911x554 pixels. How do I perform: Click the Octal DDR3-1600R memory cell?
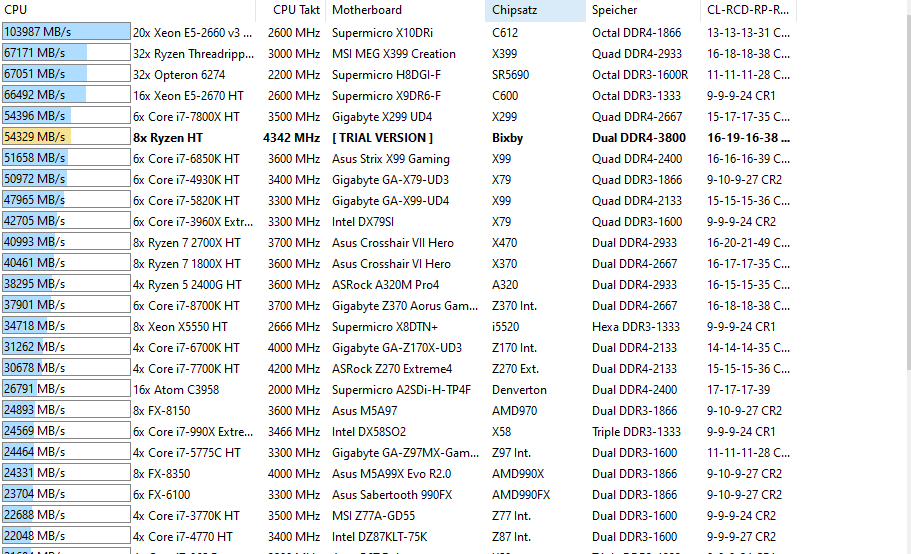pos(640,74)
